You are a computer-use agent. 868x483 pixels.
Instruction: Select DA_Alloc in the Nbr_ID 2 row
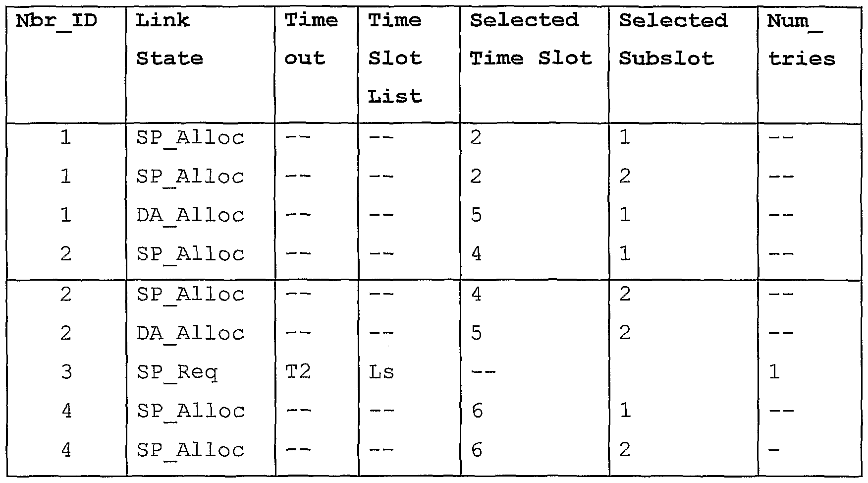point(190,333)
